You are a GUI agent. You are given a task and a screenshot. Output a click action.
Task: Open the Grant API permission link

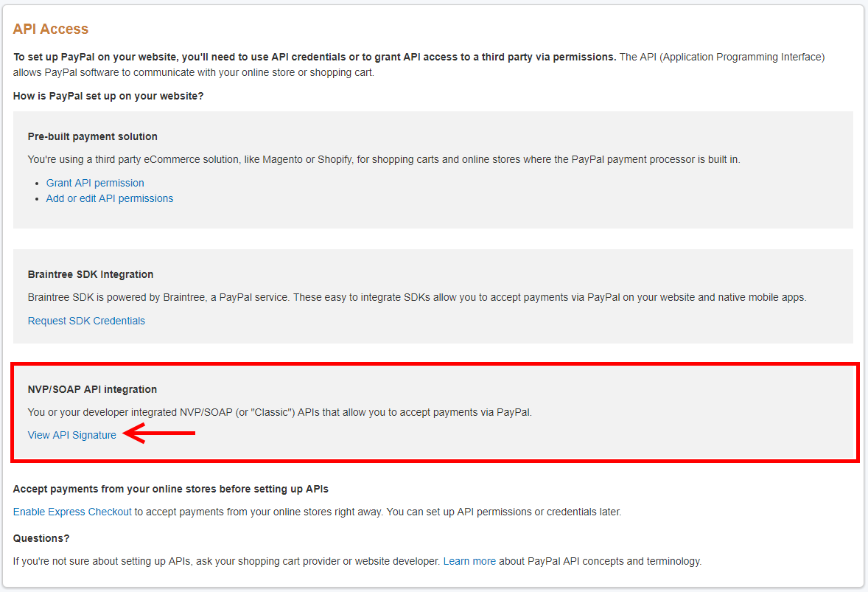pyautogui.click(x=94, y=183)
